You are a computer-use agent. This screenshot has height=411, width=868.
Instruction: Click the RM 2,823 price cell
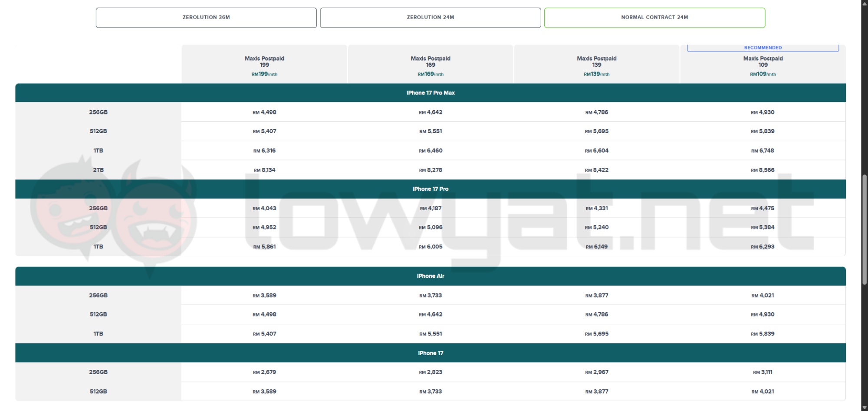[431, 372]
